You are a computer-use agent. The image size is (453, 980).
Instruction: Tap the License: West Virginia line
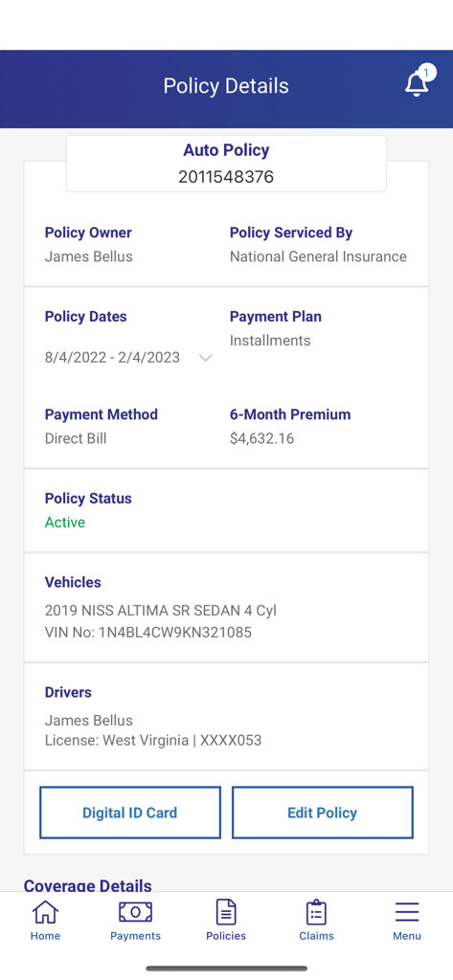point(153,741)
